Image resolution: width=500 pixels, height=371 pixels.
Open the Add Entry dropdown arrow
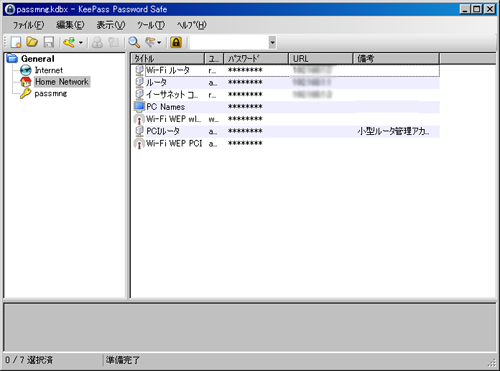[81, 43]
